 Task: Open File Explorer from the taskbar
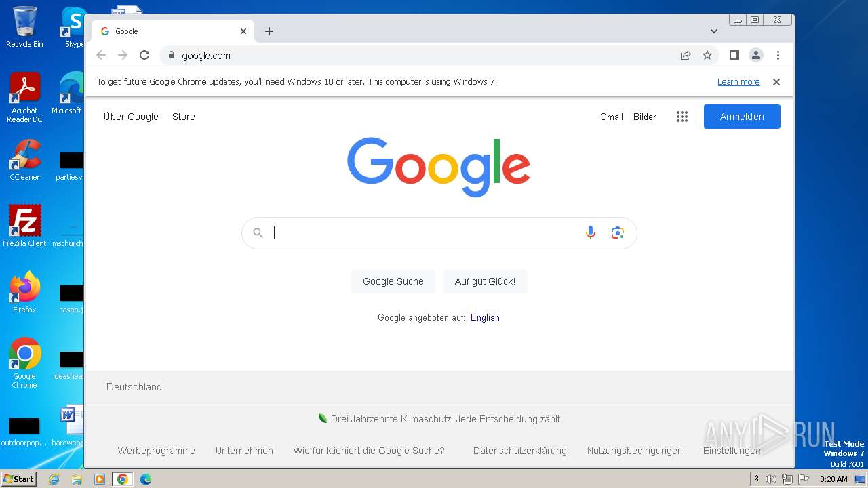[77, 479]
